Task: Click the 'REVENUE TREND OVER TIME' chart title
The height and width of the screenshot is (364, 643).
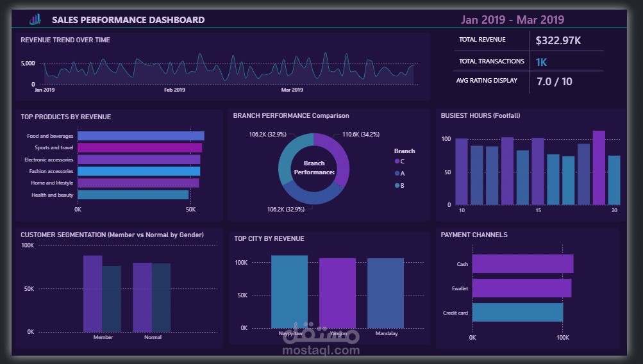Action: [x=65, y=40]
